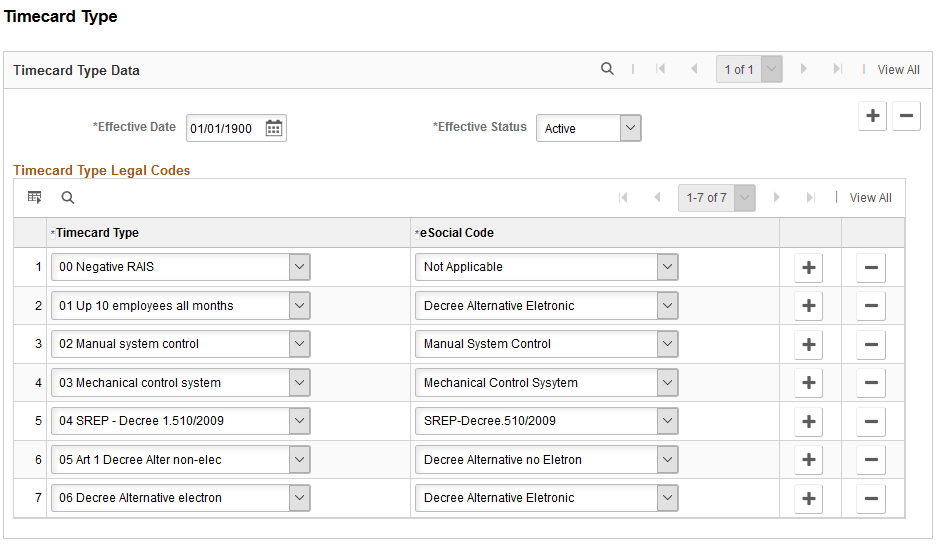Add a new Timecard Type Data row
Screen dimensions: 941x546
click(873, 116)
